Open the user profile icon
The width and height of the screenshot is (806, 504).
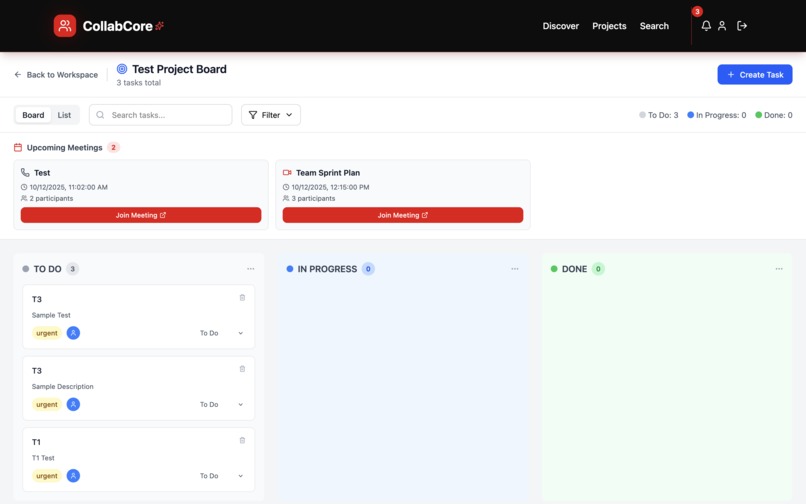click(x=722, y=26)
